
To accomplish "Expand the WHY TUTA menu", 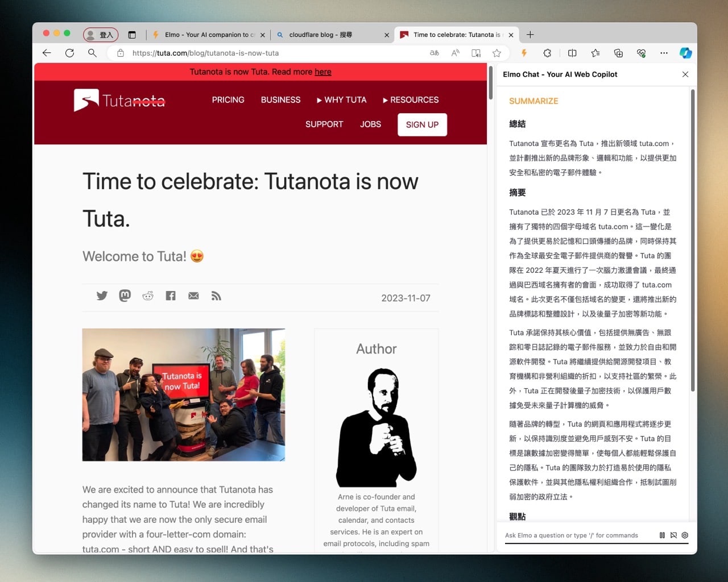I will click(x=341, y=99).
